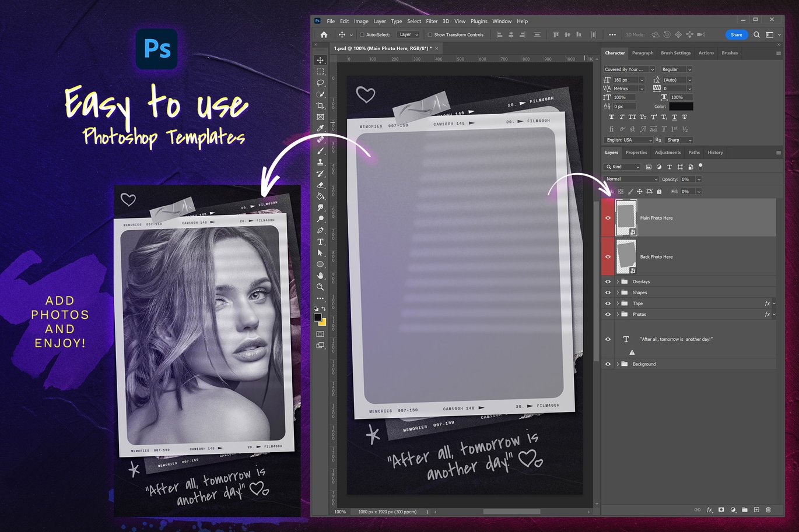Screen dimensions: 799x532
Task: Switch to the Brush Settings tab
Action: (x=675, y=53)
